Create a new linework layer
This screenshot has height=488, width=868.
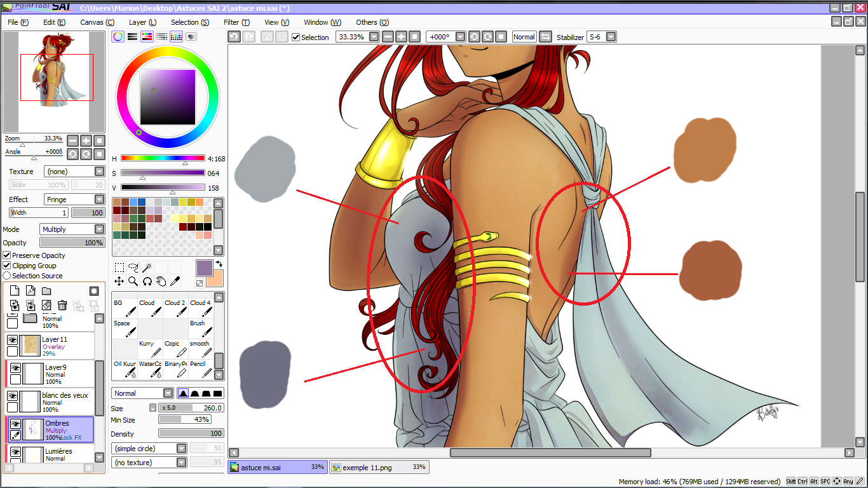coord(31,291)
